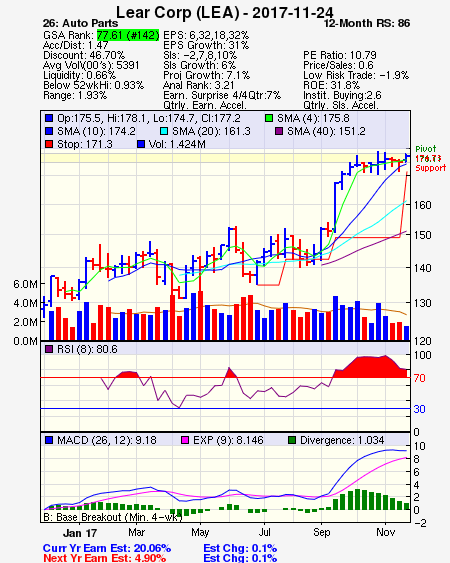Click the blue Vol legend swatch

[141, 144]
